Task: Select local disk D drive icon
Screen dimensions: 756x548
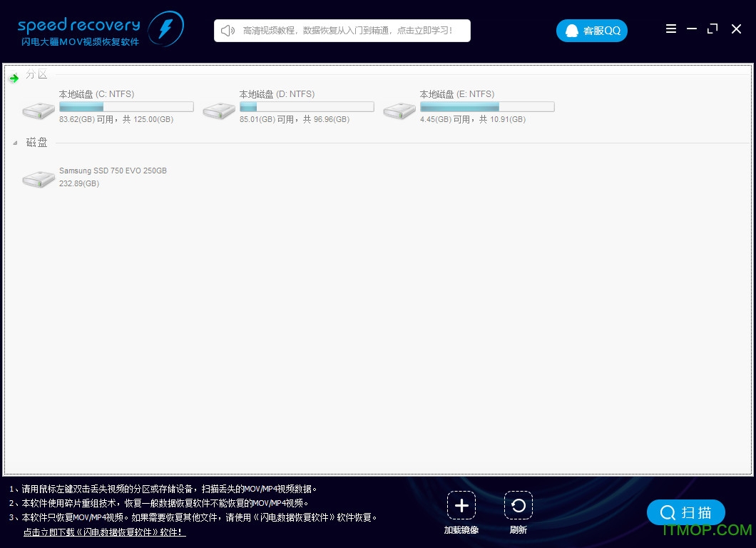Action: [x=219, y=111]
